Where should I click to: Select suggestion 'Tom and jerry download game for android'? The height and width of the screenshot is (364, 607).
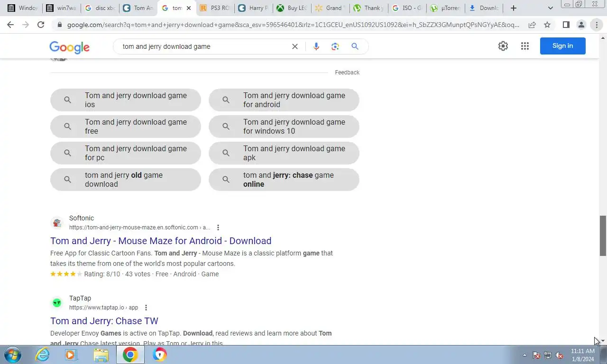(284, 100)
